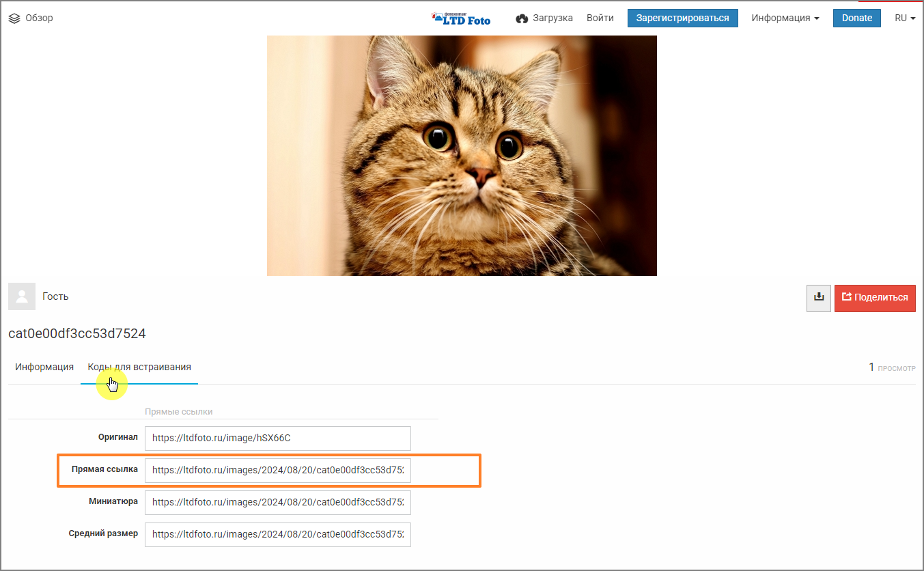Image resolution: width=924 pixels, height=571 pixels.
Task: Click the Прямая ссылка URL field
Action: (278, 470)
